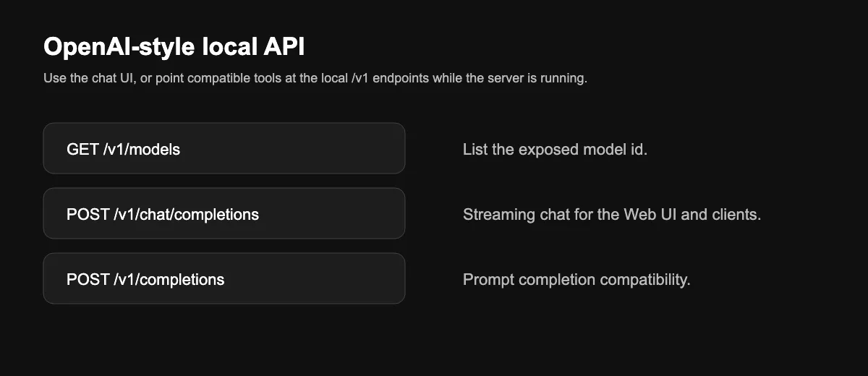
Task: Click the POST /v1/completions endpoint box
Action: click(x=224, y=278)
